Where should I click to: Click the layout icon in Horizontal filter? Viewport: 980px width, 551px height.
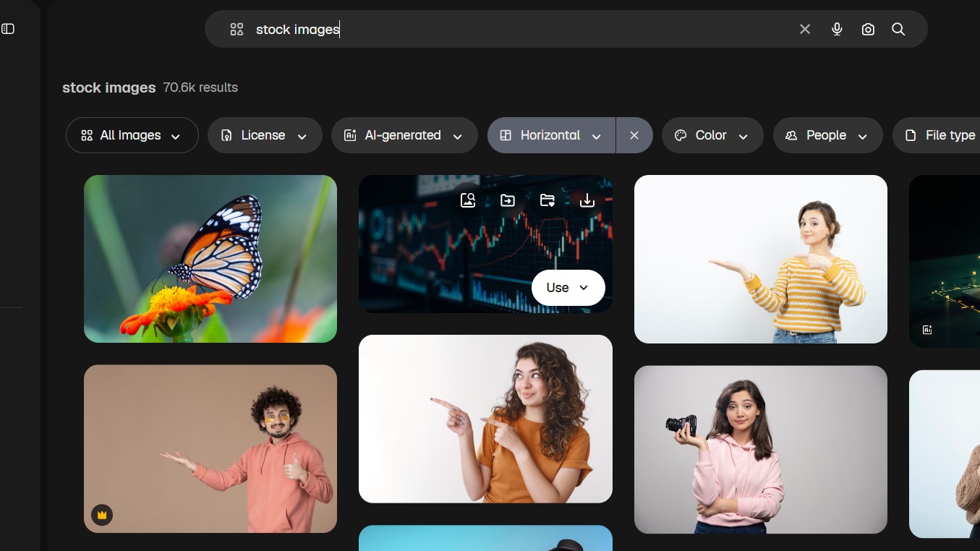point(506,135)
